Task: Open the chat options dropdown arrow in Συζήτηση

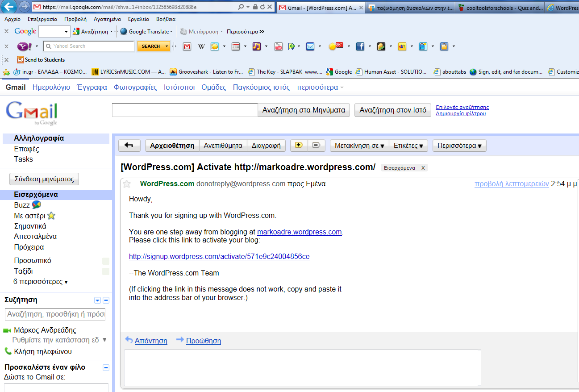Action: coord(98,300)
